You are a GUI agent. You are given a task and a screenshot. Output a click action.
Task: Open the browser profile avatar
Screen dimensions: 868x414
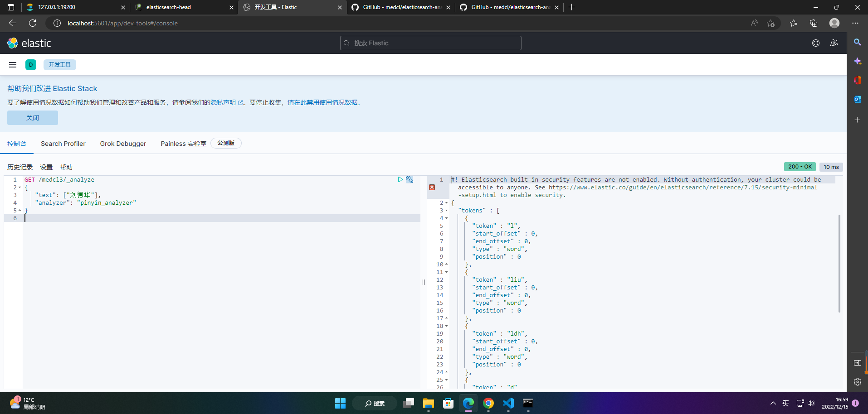(834, 23)
